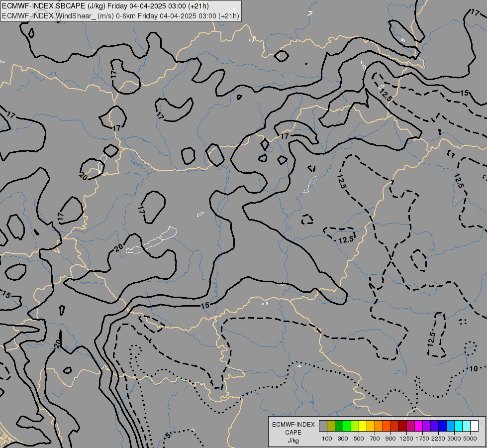Select the legend value 900
This screenshot has height=448, width=487.
click(390, 439)
